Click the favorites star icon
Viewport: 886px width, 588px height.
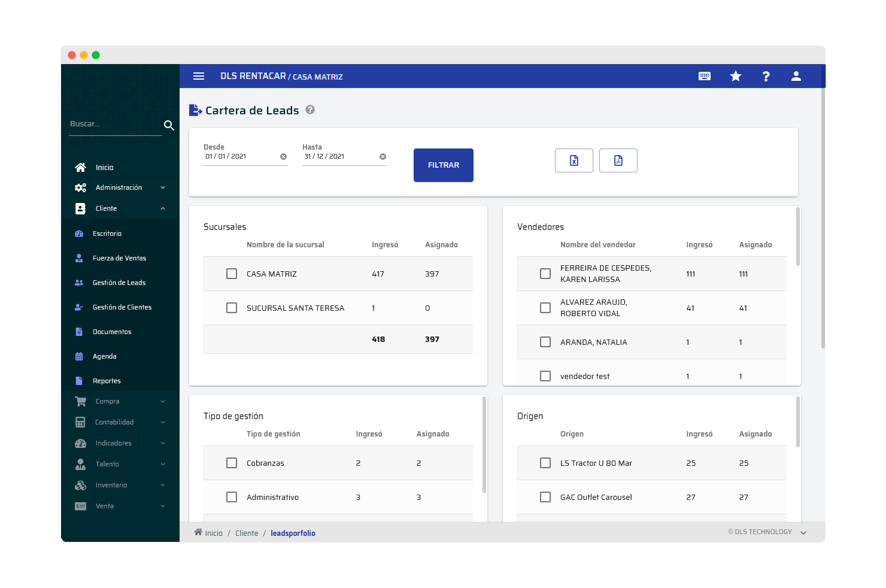tap(736, 76)
